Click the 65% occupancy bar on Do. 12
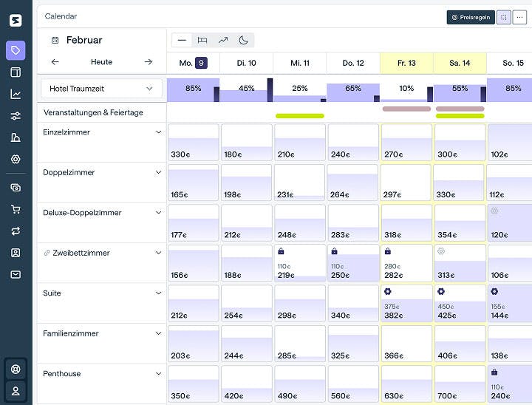 (x=353, y=92)
